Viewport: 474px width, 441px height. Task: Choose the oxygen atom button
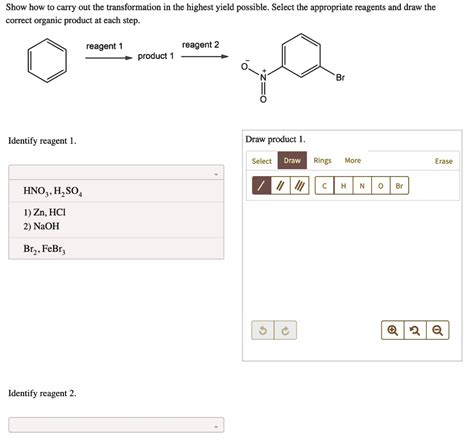pos(380,186)
